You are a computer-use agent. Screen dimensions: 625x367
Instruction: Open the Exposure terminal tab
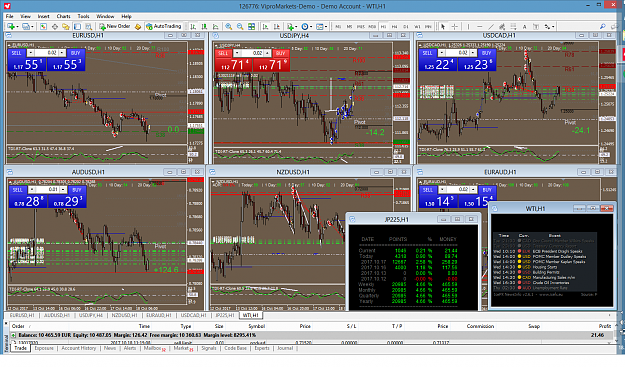[44, 348]
